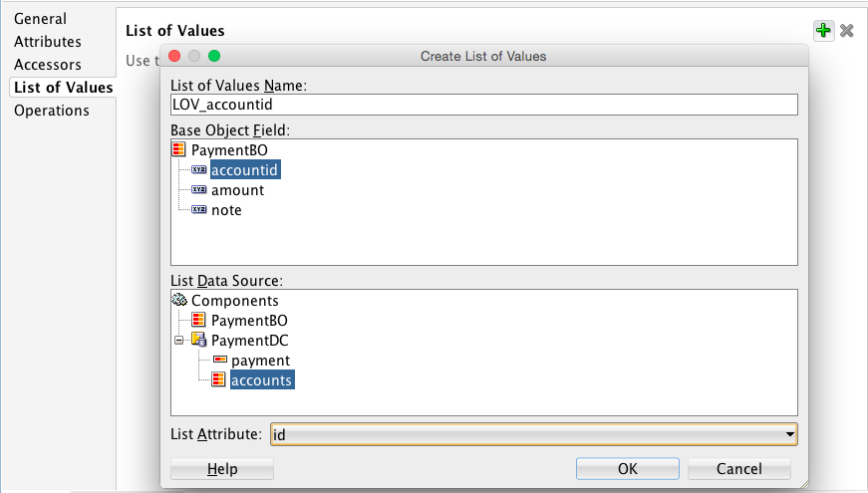Collapse the PaymentDC tree node
868x493 pixels.
click(x=179, y=341)
